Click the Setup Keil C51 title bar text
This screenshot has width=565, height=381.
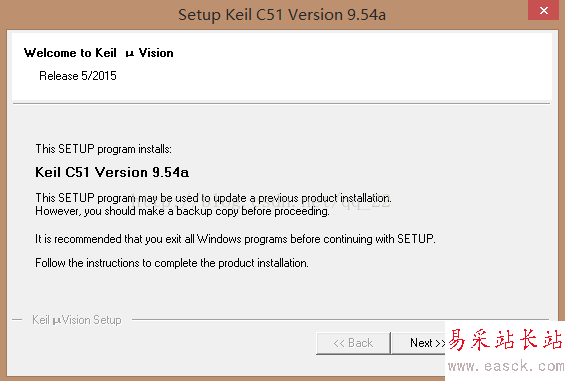tap(282, 15)
